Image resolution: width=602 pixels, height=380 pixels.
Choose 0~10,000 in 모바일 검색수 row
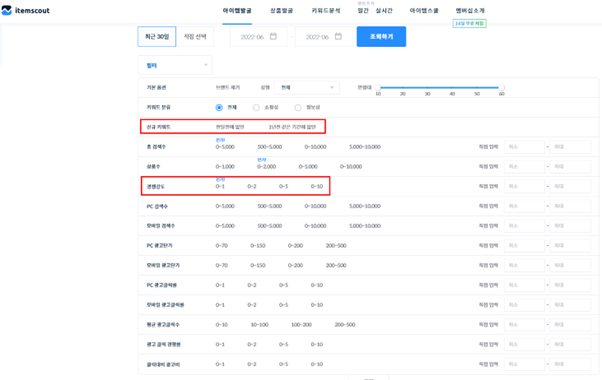pyautogui.click(x=315, y=226)
